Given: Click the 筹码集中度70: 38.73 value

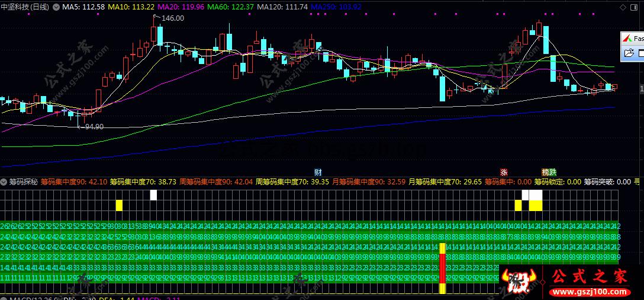Looking at the screenshot, I should coord(143,181).
